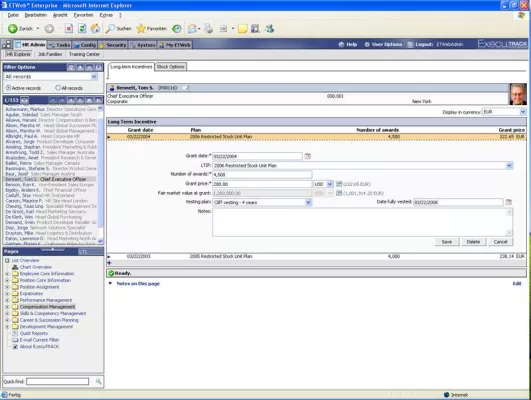Open the Security main tab
Viewport: 531px width, 400px height.
pos(113,45)
